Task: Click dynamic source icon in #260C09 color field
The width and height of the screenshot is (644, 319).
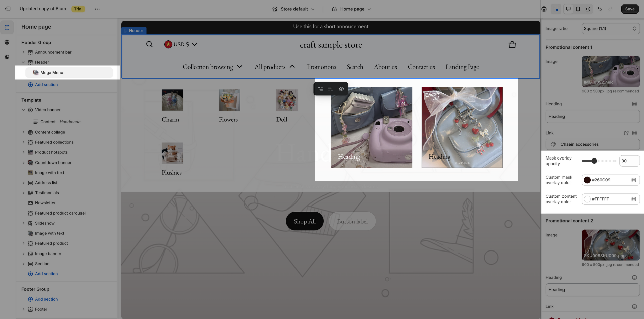Action: (x=634, y=180)
